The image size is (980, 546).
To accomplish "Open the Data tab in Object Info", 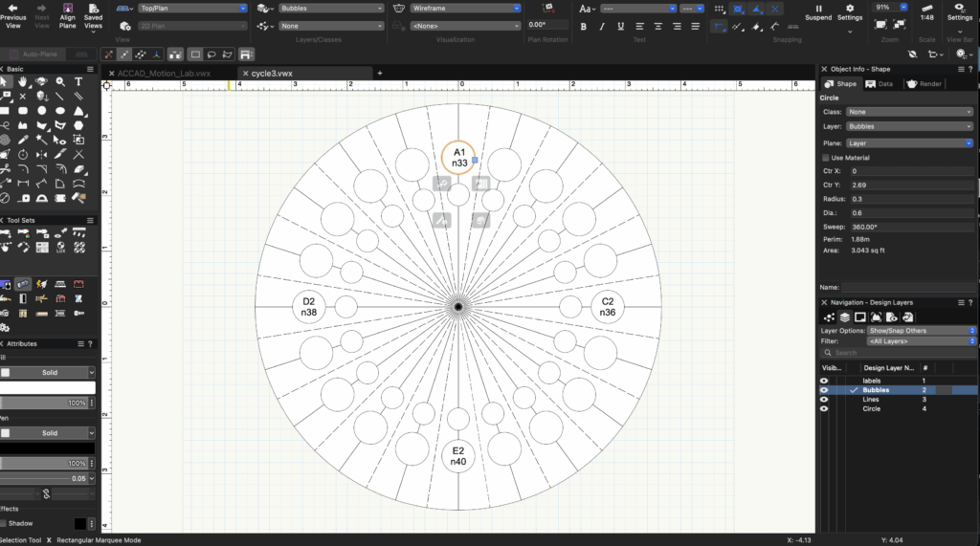I will click(880, 84).
